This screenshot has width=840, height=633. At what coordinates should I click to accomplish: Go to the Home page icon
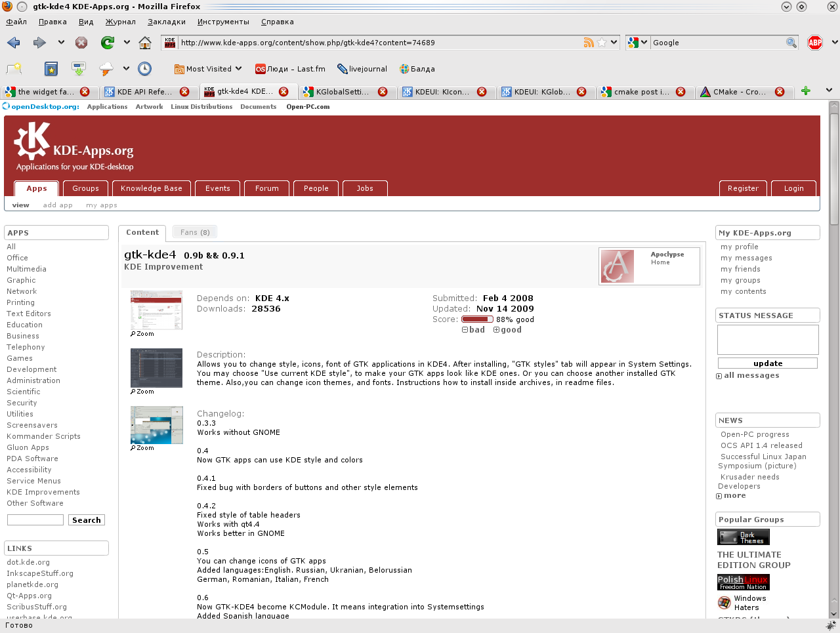point(145,43)
